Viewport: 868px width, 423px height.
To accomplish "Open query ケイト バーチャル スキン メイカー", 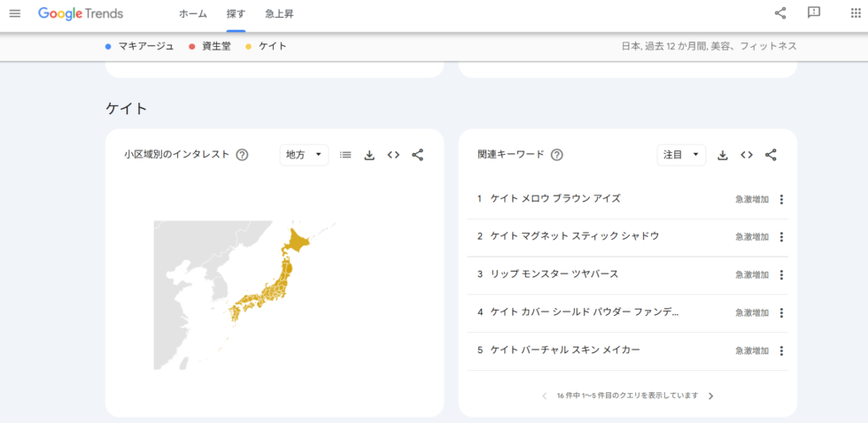I will [565, 350].
